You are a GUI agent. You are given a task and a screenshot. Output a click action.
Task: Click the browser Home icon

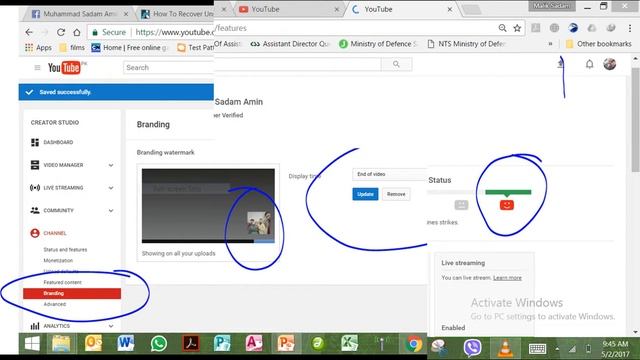77,32
